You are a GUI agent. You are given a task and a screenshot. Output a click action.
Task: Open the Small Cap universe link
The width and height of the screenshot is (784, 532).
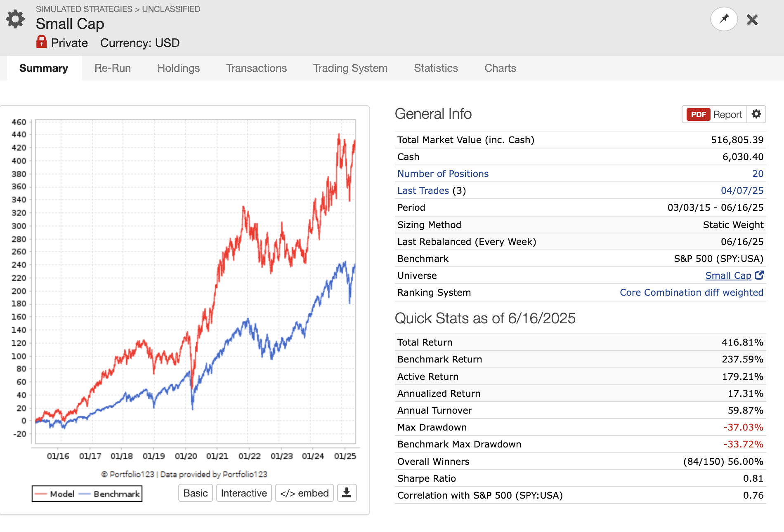pyautogui.click(x=728, y=275)
